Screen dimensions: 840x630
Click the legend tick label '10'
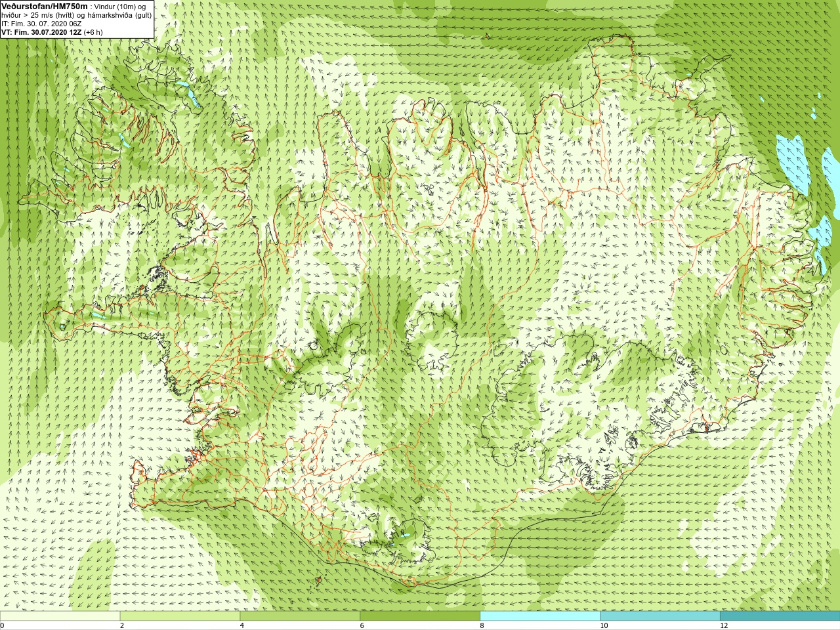pos(604,625)
